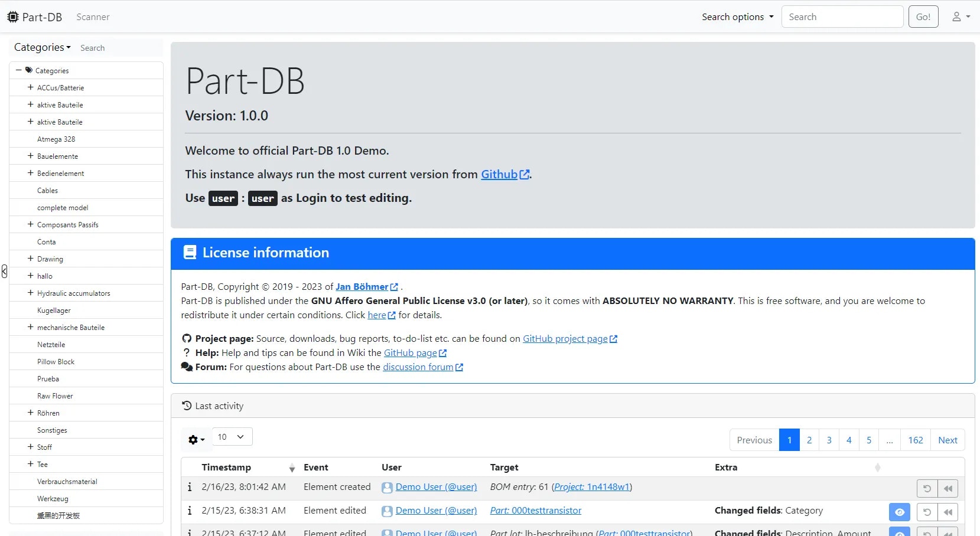Viewport: 980px width, 536px height.
Task: Expand the Röhren category
Action: pos(30,413)
